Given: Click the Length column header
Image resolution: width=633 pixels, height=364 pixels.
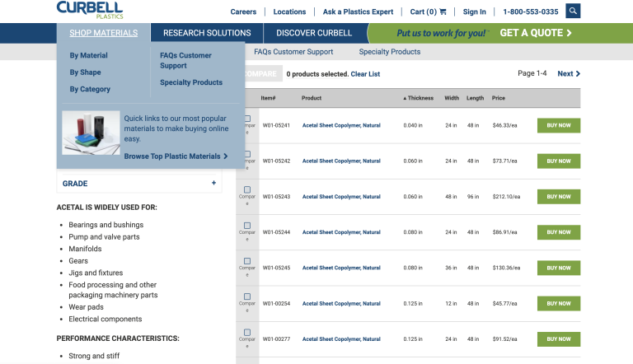Looking at the screenshot, I should point(475,98).
